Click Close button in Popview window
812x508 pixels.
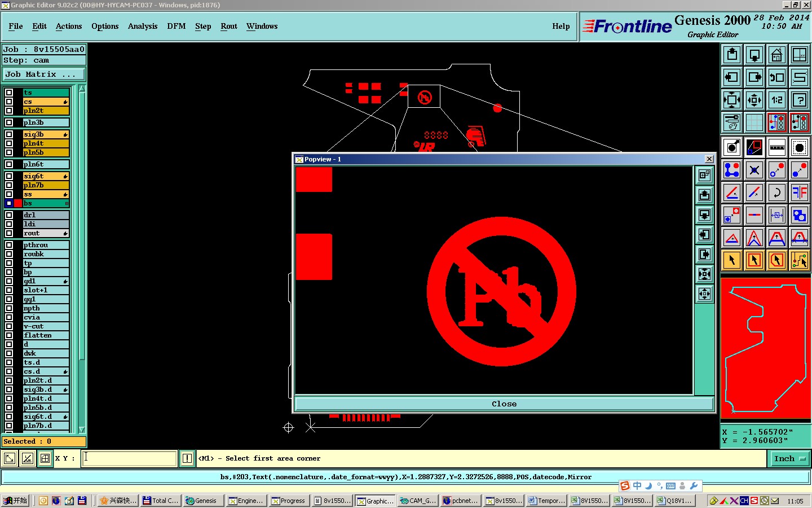(504, 404)
